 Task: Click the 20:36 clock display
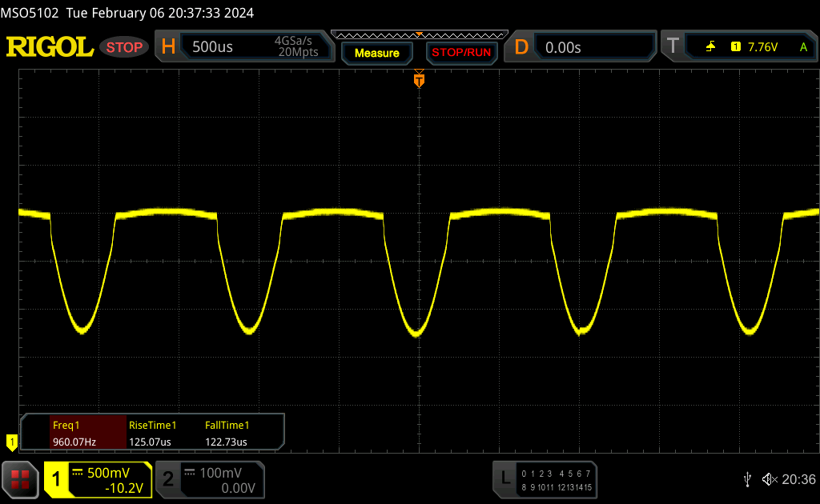click(798, 479)
